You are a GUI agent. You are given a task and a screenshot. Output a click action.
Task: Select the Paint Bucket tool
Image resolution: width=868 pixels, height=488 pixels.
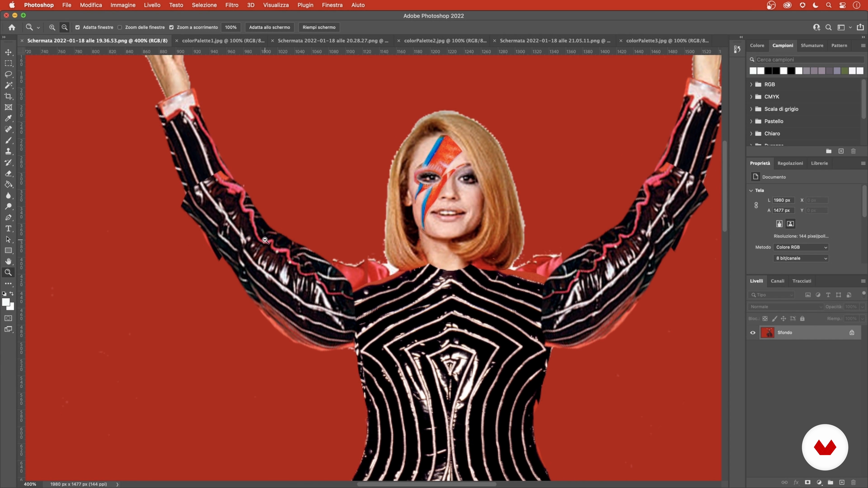8,185
